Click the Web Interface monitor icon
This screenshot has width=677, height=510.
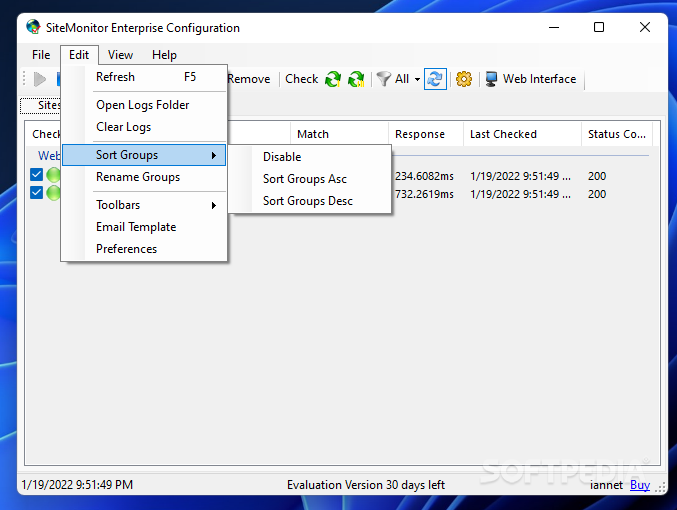491,79
